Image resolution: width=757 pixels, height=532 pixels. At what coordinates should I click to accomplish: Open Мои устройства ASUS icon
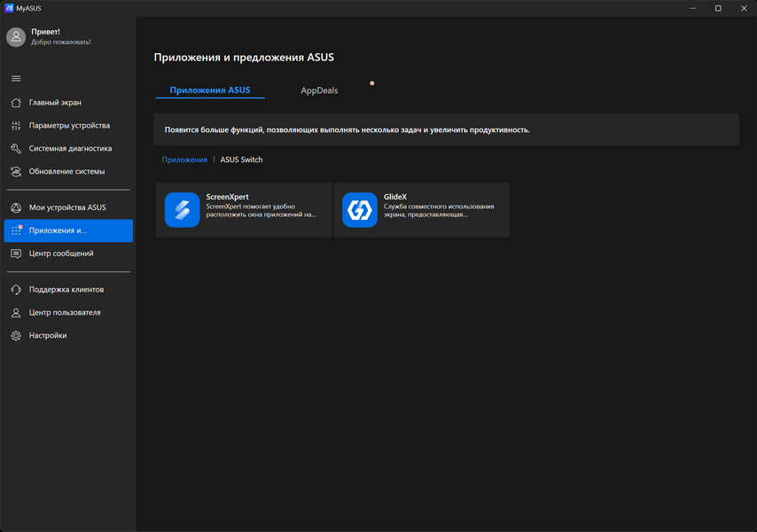point(16,207)
